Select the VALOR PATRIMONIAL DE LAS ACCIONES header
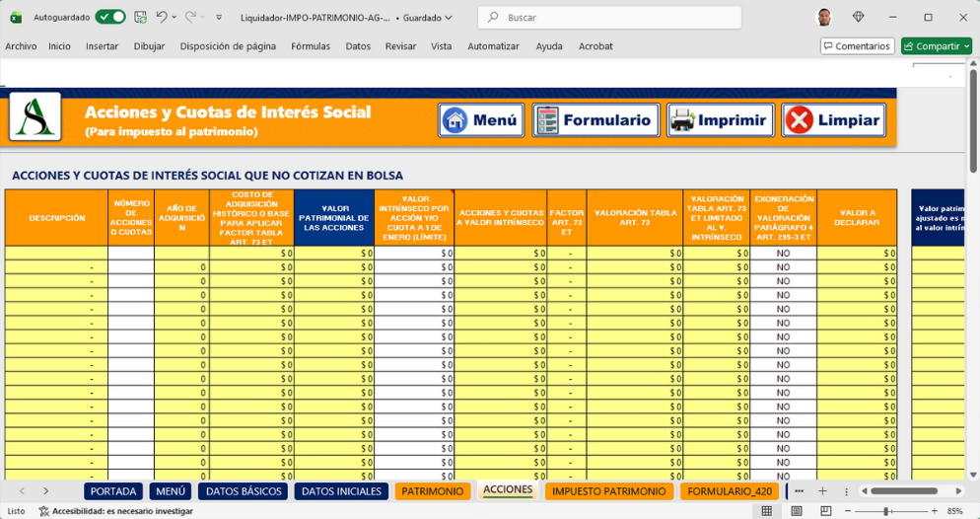980x519 pixels. click(334, 218)
